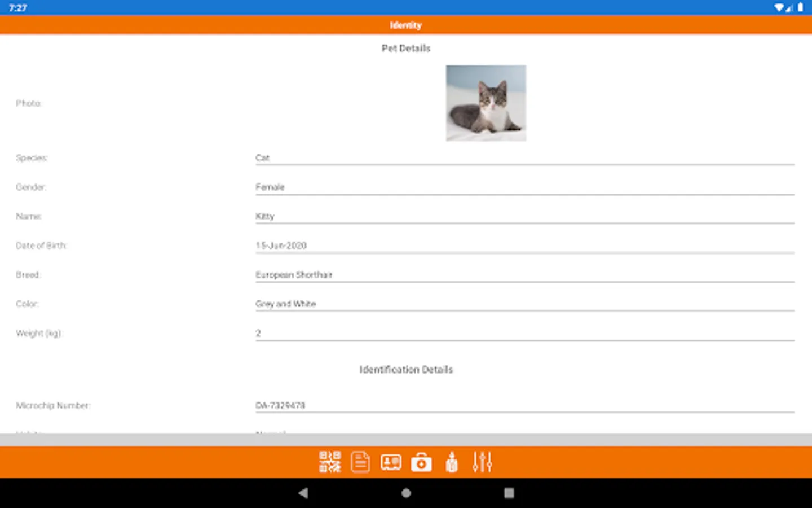Click the Pet Details heading
The image size is (812, 508).
point(406,49)
